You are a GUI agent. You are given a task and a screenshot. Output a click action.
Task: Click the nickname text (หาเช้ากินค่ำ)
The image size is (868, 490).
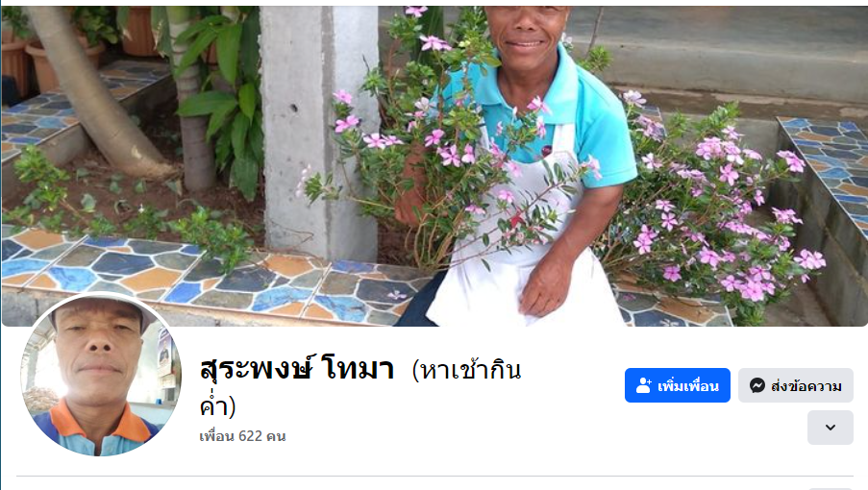coord(360,388)
